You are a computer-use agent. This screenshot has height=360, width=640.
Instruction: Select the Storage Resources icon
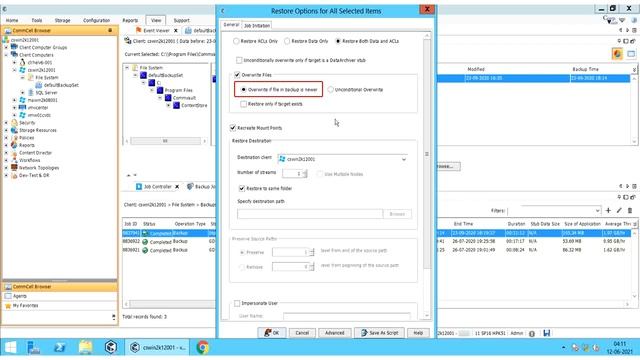tap(14, 130)
